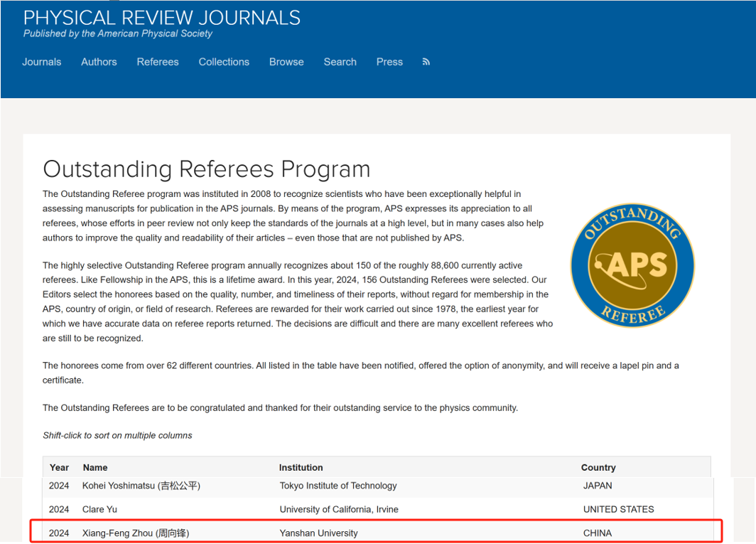Click the Clare Yu table row
This screenshot has height=544, width=756.
100,509
